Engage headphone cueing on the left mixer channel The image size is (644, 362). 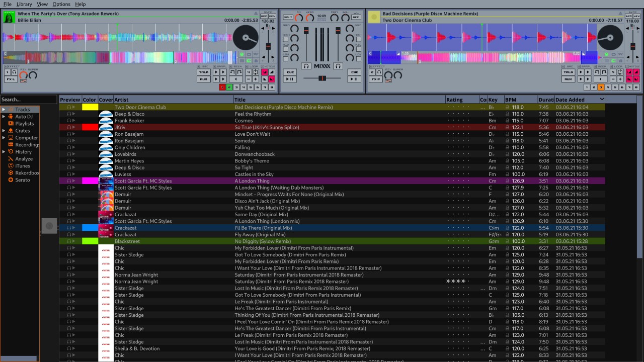(x=306, y=66)
